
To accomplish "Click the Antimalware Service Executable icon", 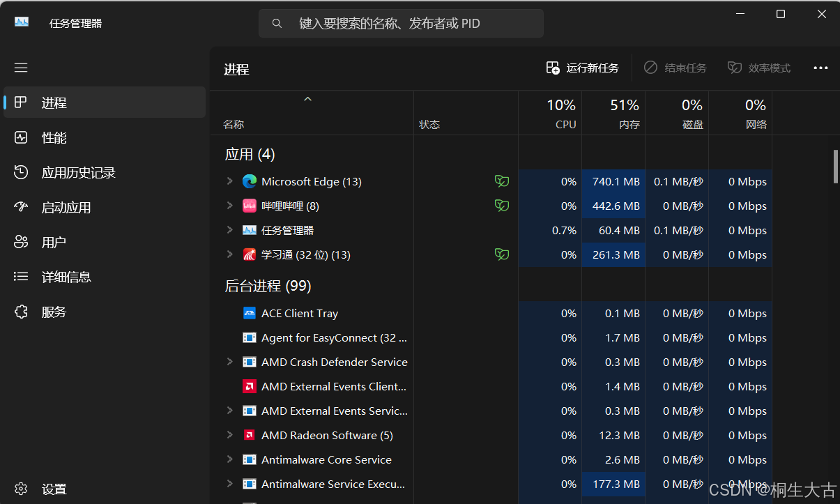I will [x=249, y=484].
